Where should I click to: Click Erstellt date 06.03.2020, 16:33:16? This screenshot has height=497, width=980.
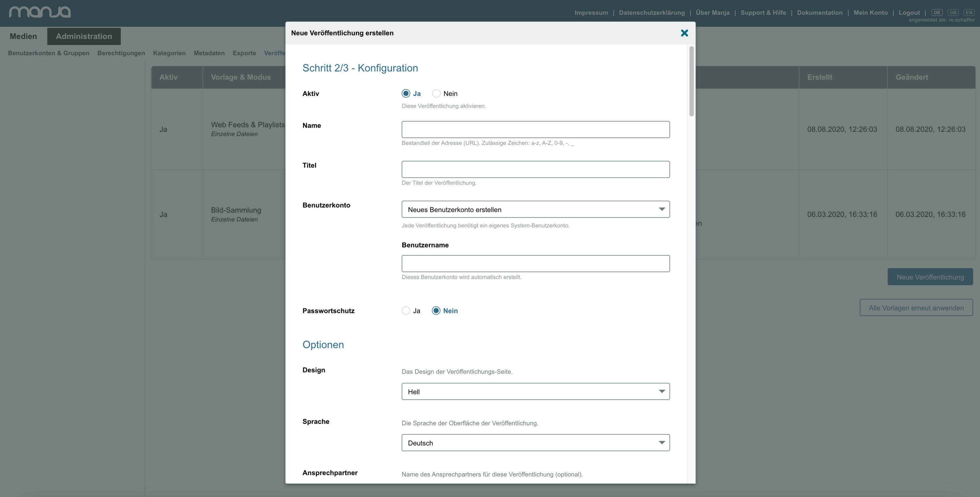(x=842, y=215)
